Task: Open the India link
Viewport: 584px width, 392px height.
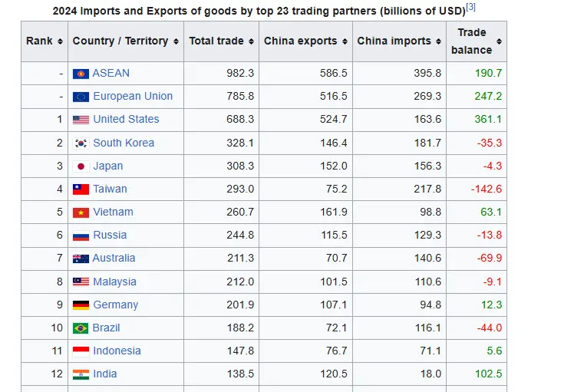Action: tap(105, 374)
